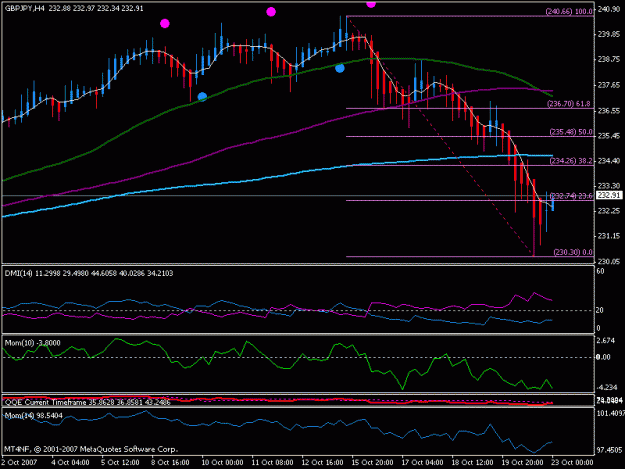Click the 19 Oct 20:00 time axis label
The width and height of the screenshot is (625, 469).
click(522, 462)
